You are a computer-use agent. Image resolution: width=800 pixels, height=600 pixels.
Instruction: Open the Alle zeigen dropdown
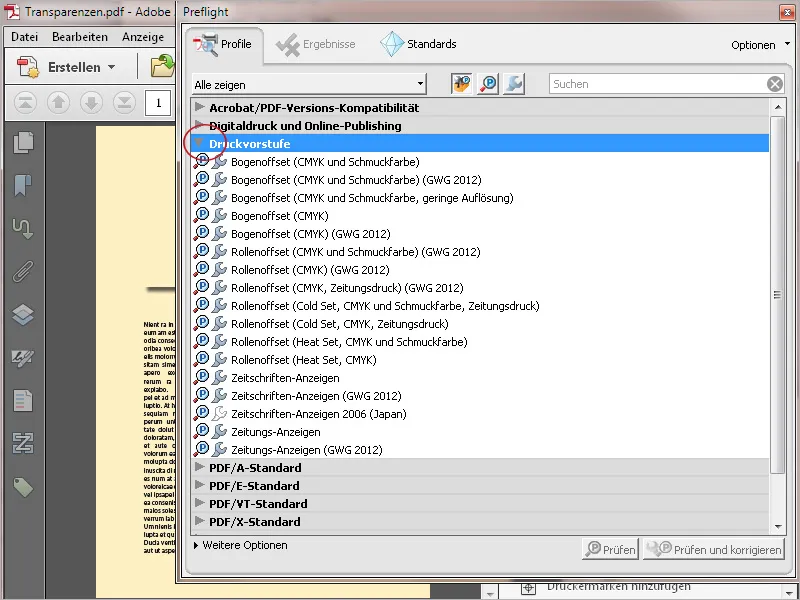pyautogui.click(x=309, y=84)
